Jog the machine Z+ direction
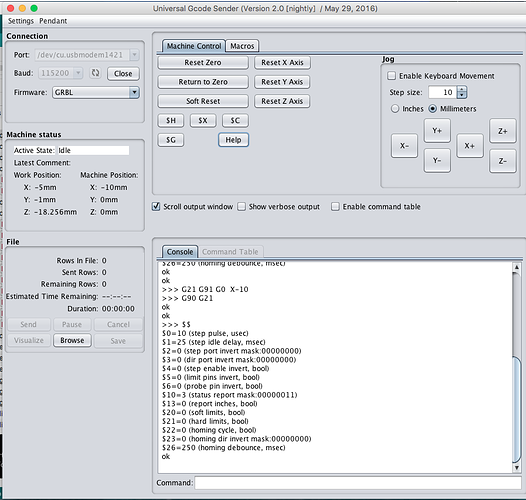 click(x=503, y=131)
